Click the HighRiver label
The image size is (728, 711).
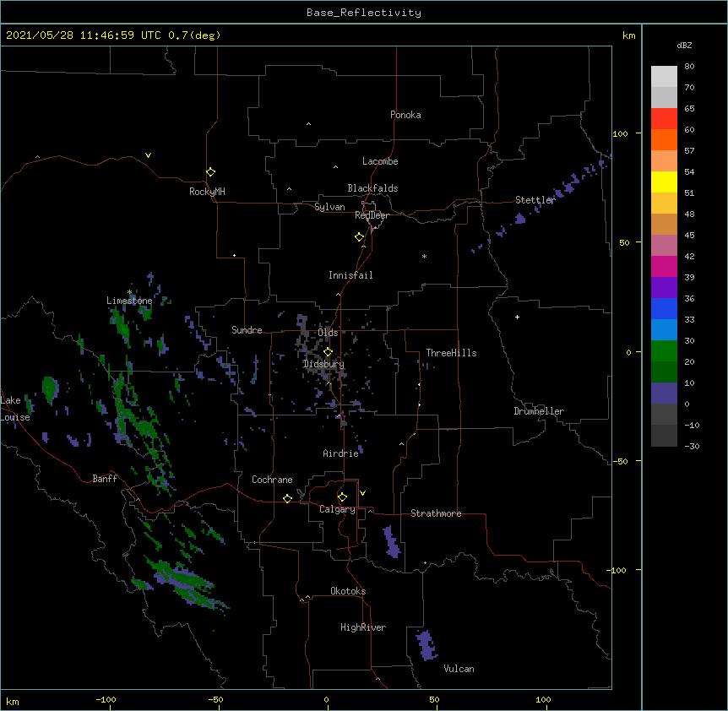point(363,627)
